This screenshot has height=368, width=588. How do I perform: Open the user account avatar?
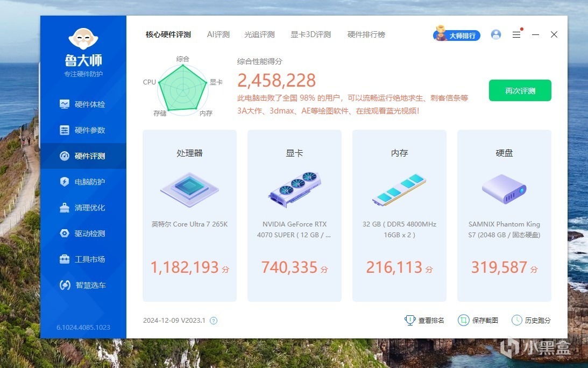click(496, 34)
